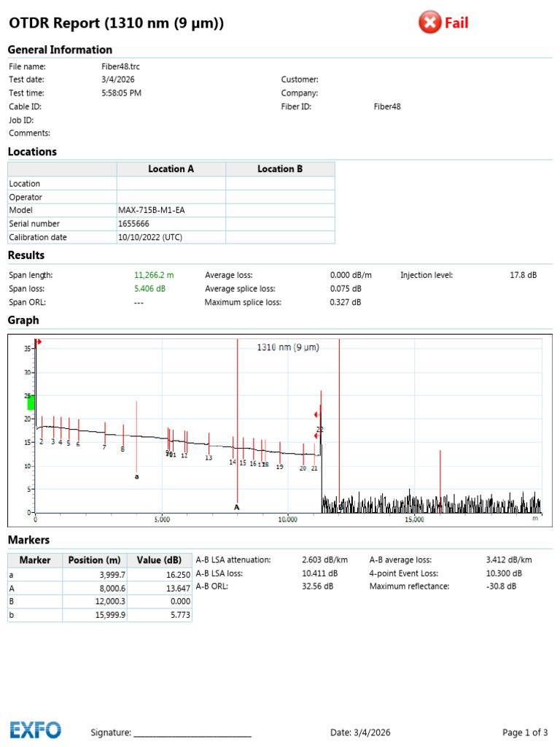Click average loss 0.000 dB/m
Screen dimensions: 560x747
(x=351, y=275)
